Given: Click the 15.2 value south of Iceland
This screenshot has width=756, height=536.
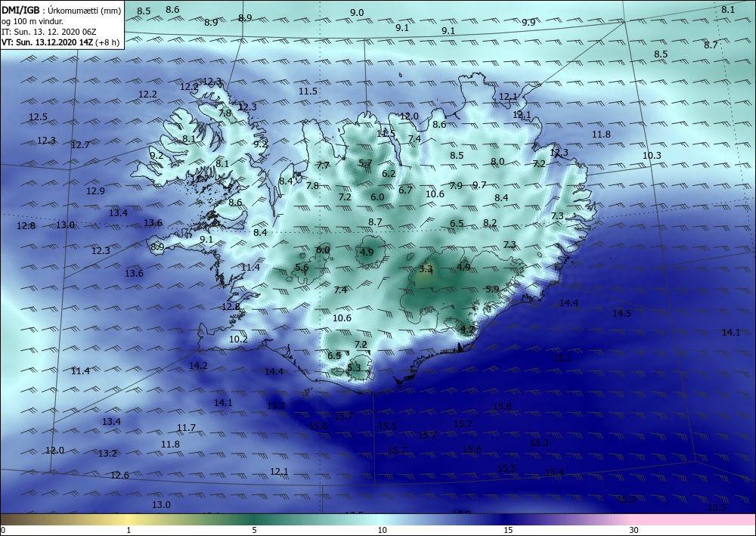Looking at the screenshot, I should (276, 405).
